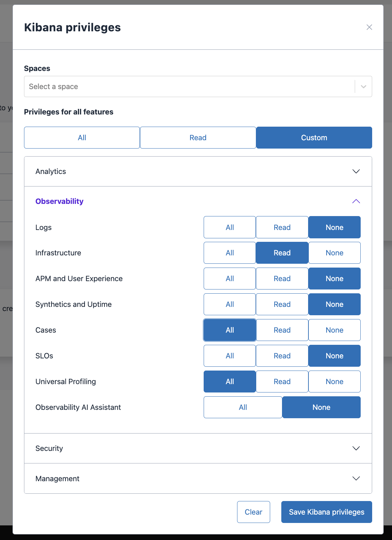
Task: Select All privileges for all features
Action: [x=82, y=137]
